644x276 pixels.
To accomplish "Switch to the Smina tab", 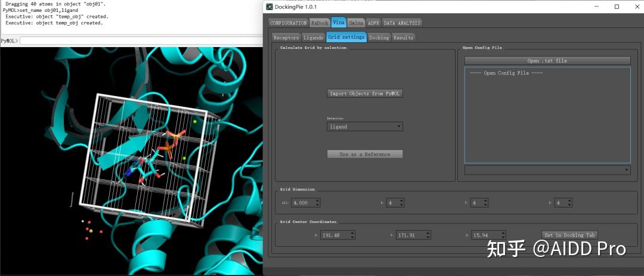I will (x=356, y=23).
